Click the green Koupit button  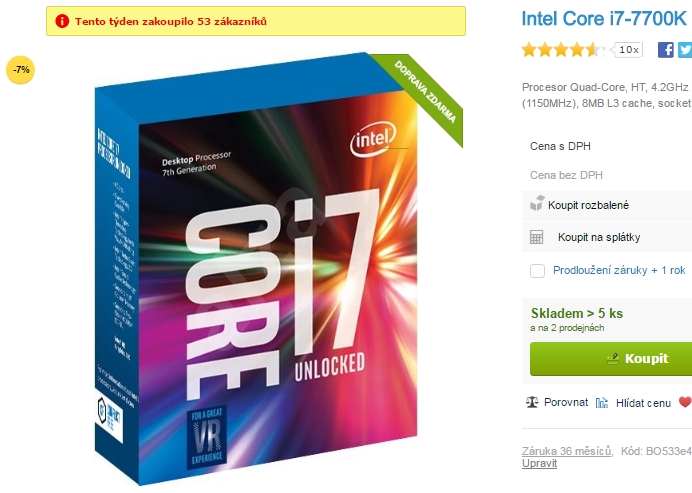[611, 359]
